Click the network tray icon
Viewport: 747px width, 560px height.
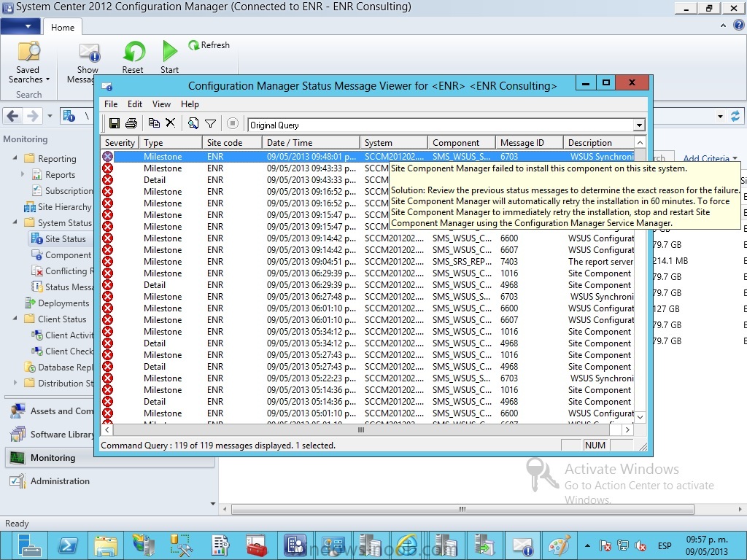623,545
